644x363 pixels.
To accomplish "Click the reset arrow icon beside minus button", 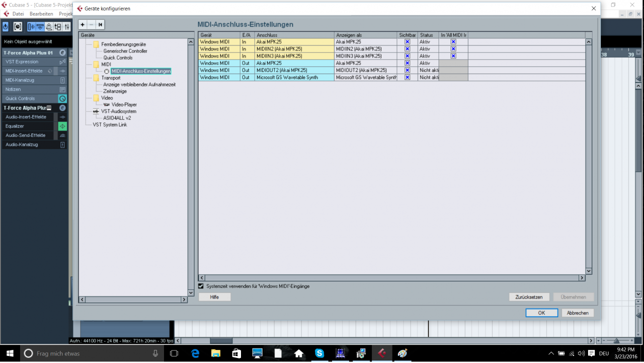I will coord(100,25).
